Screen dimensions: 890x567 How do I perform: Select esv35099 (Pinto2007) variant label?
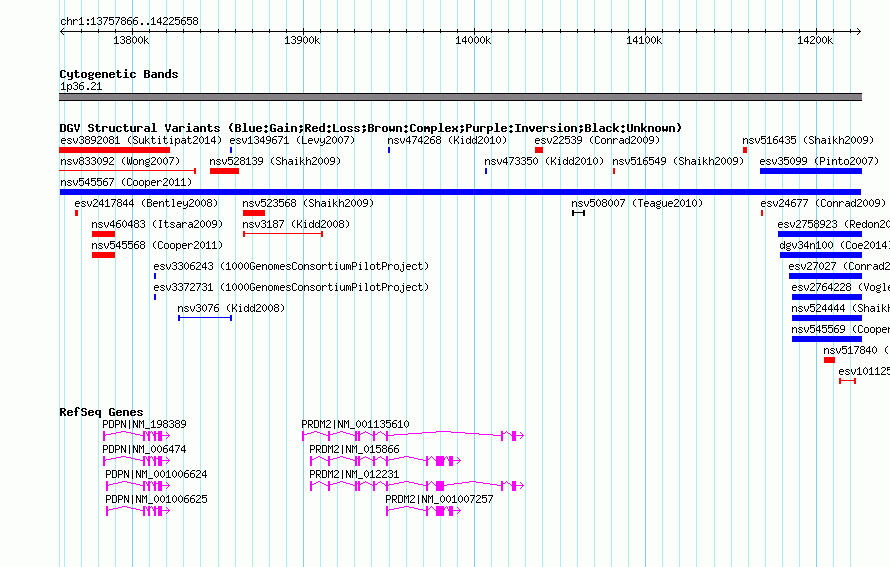click(819, 161)
